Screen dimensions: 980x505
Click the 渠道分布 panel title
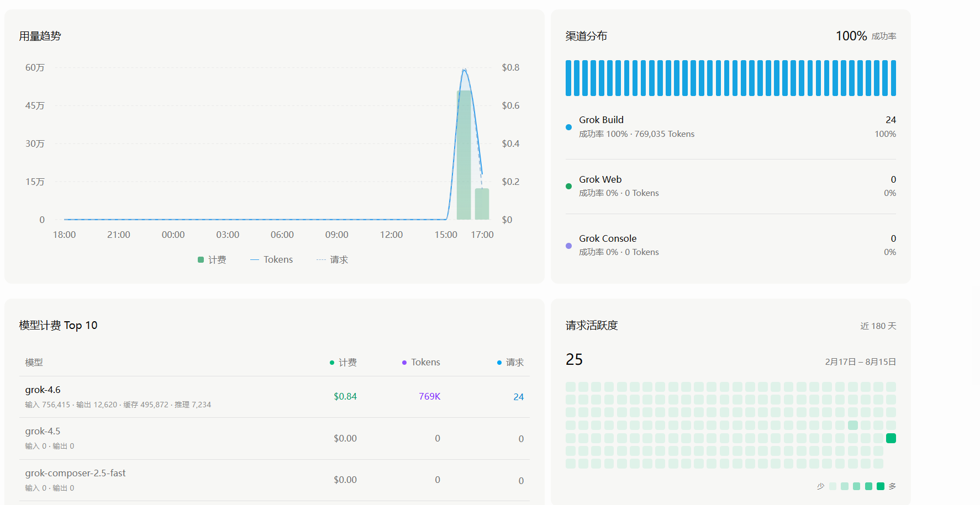tap(586, 36)
